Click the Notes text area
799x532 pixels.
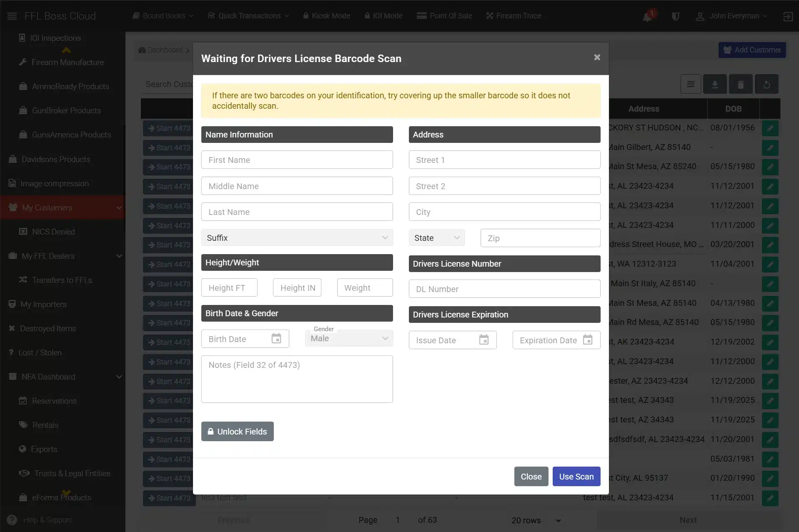[297, 379]
